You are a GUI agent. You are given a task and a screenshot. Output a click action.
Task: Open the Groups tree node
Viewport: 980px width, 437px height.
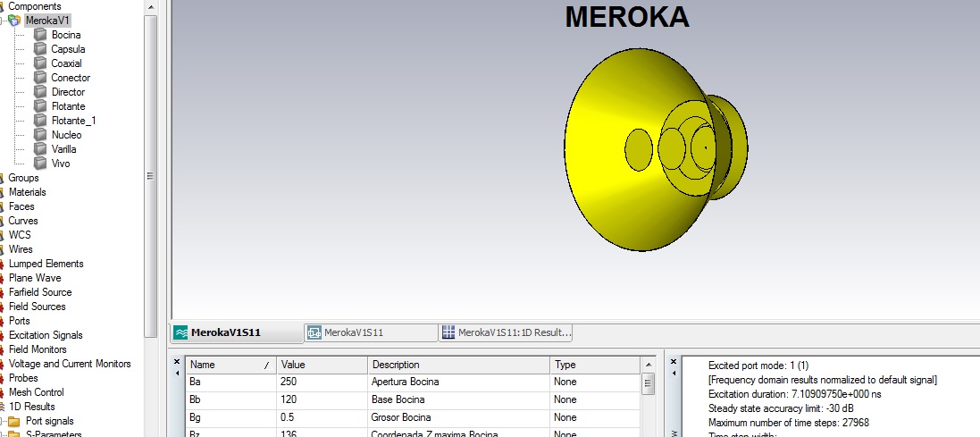pos(24,178)
